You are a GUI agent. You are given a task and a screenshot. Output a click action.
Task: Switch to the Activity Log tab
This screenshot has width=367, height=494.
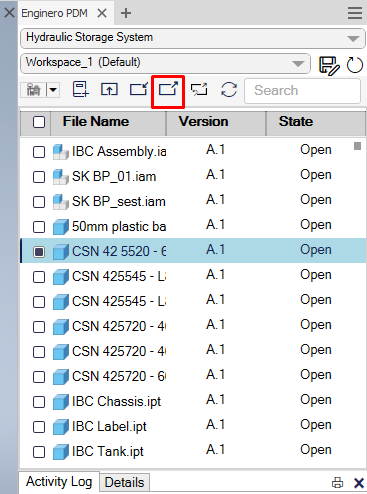(x=59, y=482)
